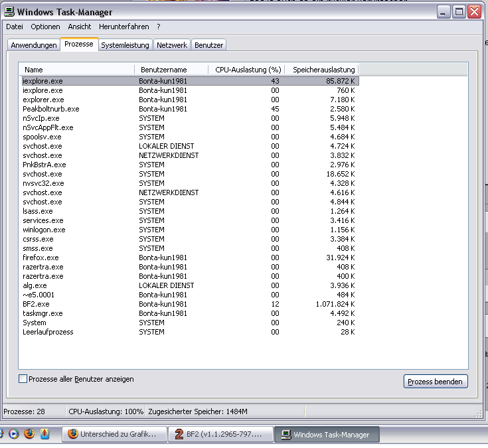Select the nSvcIp.exe process
The image size is (488, 448).
[x=190, y=118]
